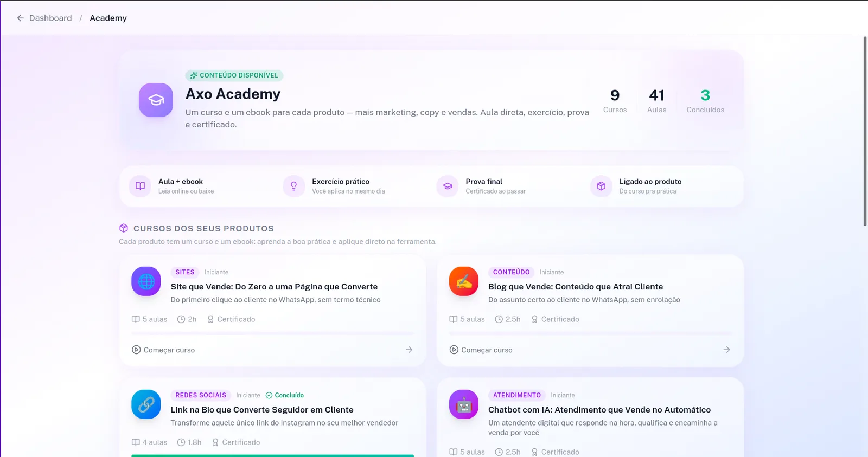Click the Iniciante level label in Site que Vende card
Viewport: 868px width, 457px height.
[216, 272]
